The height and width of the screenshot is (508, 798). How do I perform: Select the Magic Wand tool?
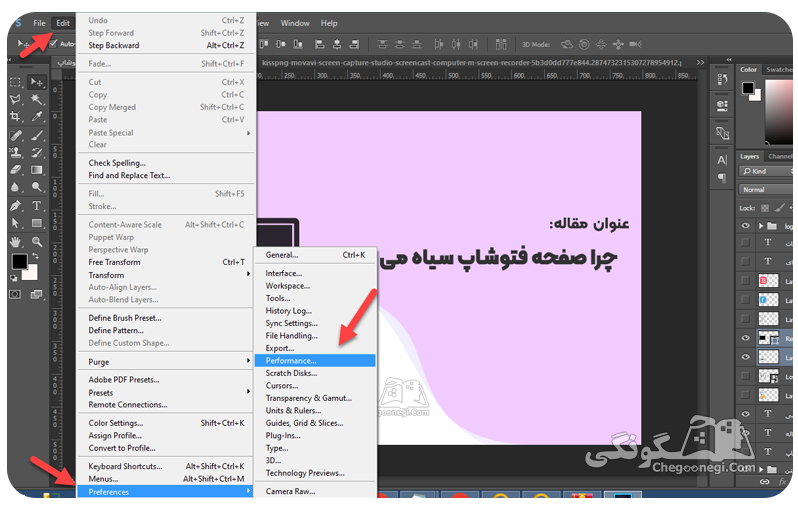(x=37, y=99)
